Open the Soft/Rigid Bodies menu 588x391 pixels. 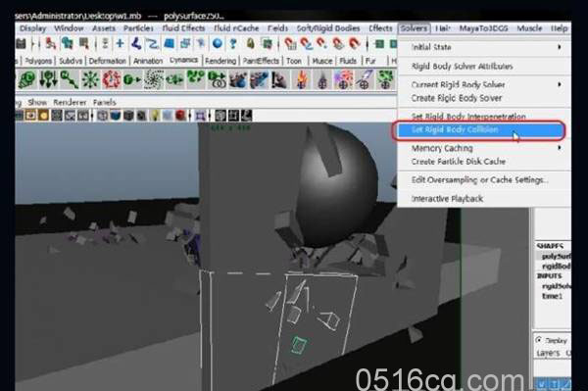[328, 28]
